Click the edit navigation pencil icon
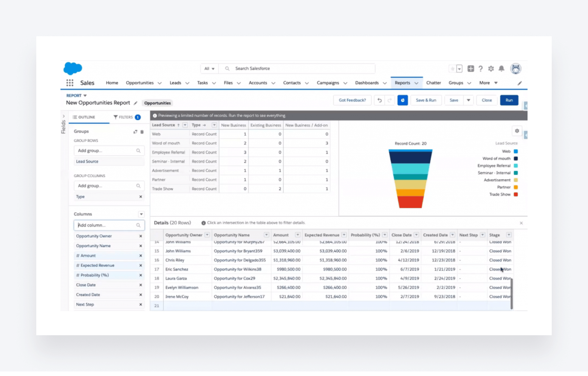 [x=520, y=83]
